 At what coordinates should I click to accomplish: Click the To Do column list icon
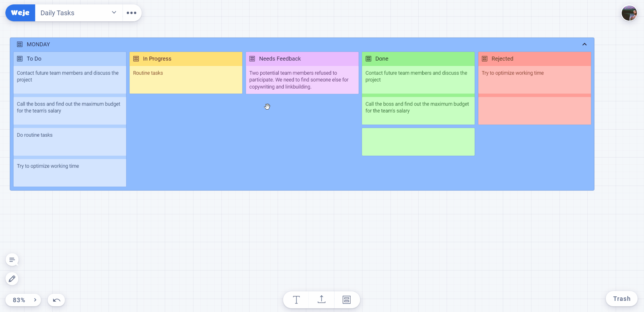pos(20,59)
